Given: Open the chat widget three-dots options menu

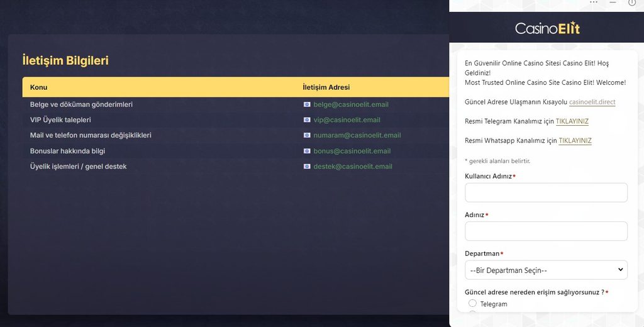Looking at the screenshot, I should click(x=594, y=3).
